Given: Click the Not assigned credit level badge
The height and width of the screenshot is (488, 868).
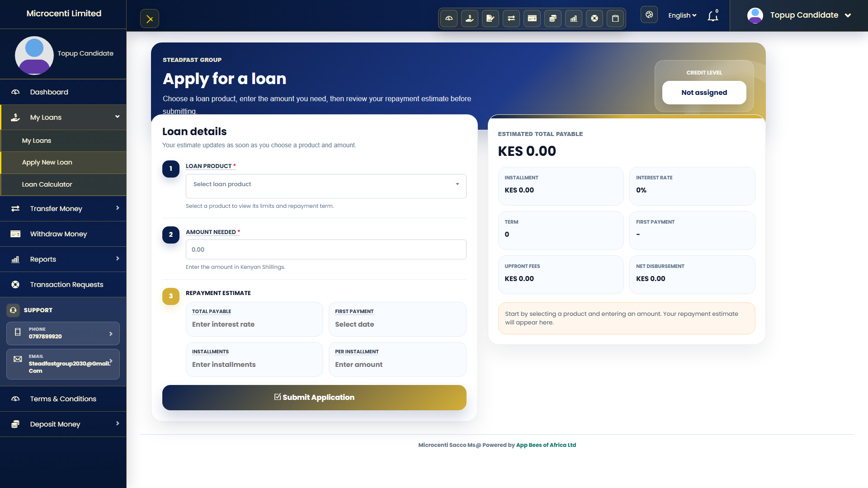Looking at the screenshot, I should click(704, 93).
